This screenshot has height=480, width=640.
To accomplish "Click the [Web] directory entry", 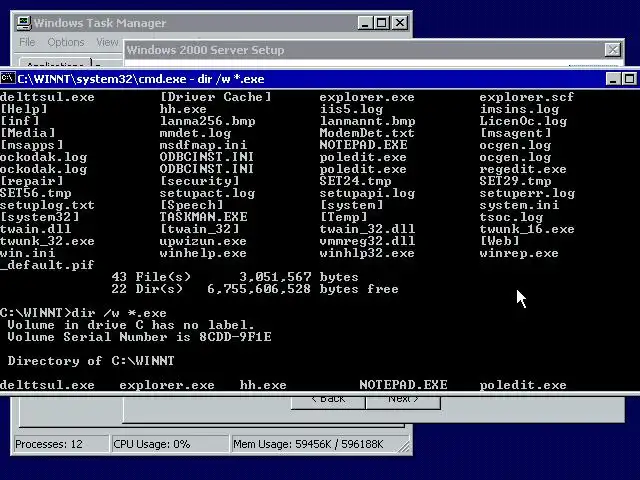I will pyautogui.click(x=499, y=241).
